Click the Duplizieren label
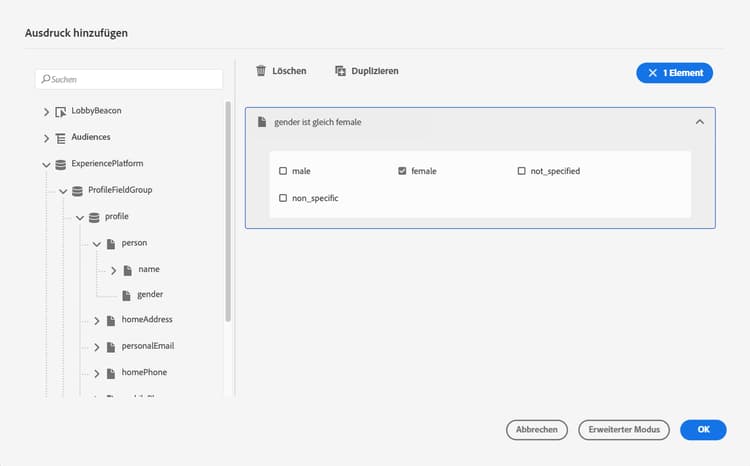The height and width of the screenshot is (466, 750). [375, 71]
